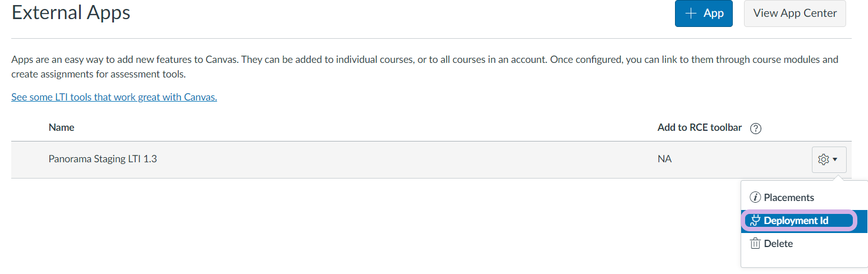This screenshot has width=868, height=274.
Task: Open Placements from the settings menu
Action: 788,198
